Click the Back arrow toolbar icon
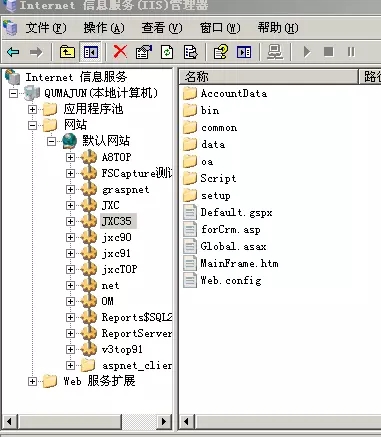381x437 pixels. pyautogui.click(x=13, y=52)
